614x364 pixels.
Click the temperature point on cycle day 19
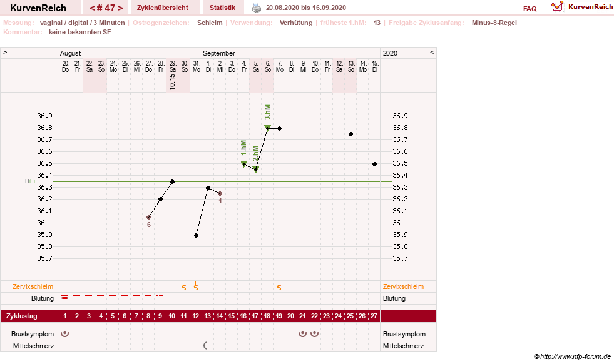(279, 128)
